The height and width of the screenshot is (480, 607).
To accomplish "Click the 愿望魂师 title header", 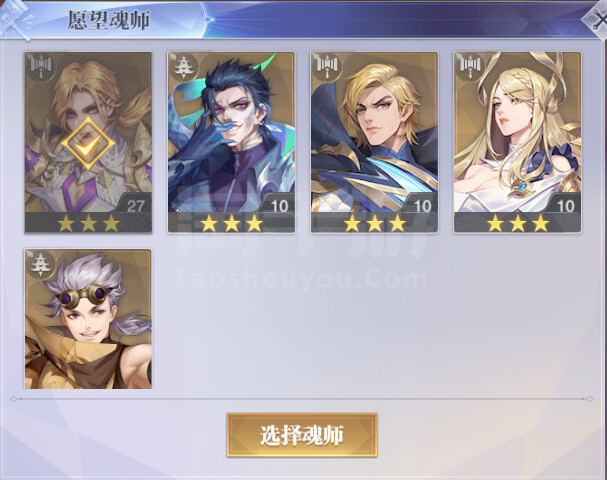I will pyautogui.click(x=109, y=20).
